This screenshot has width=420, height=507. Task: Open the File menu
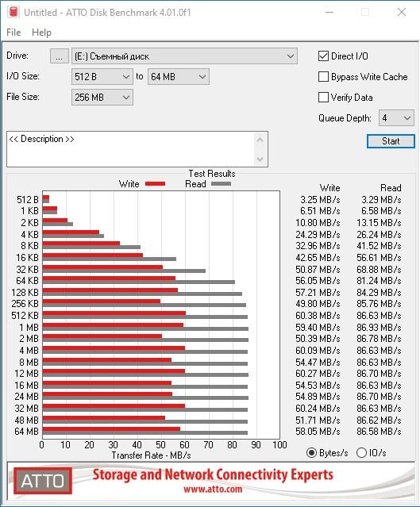coord(13,33)
